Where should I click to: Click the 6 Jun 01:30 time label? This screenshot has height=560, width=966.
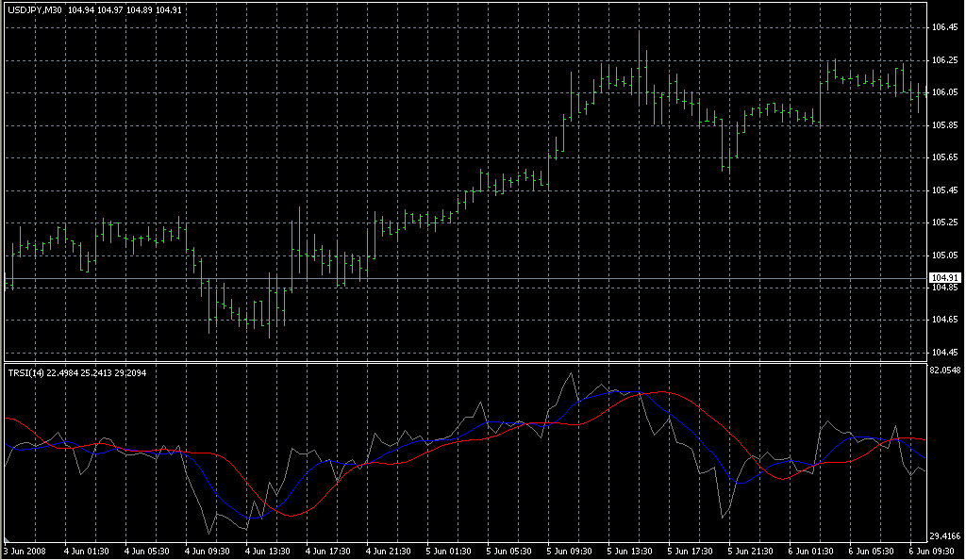click(x=811, y=550)
